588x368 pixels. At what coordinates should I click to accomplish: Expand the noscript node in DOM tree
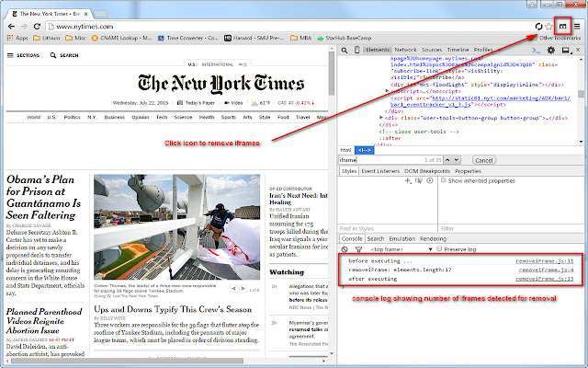(387, 91)
